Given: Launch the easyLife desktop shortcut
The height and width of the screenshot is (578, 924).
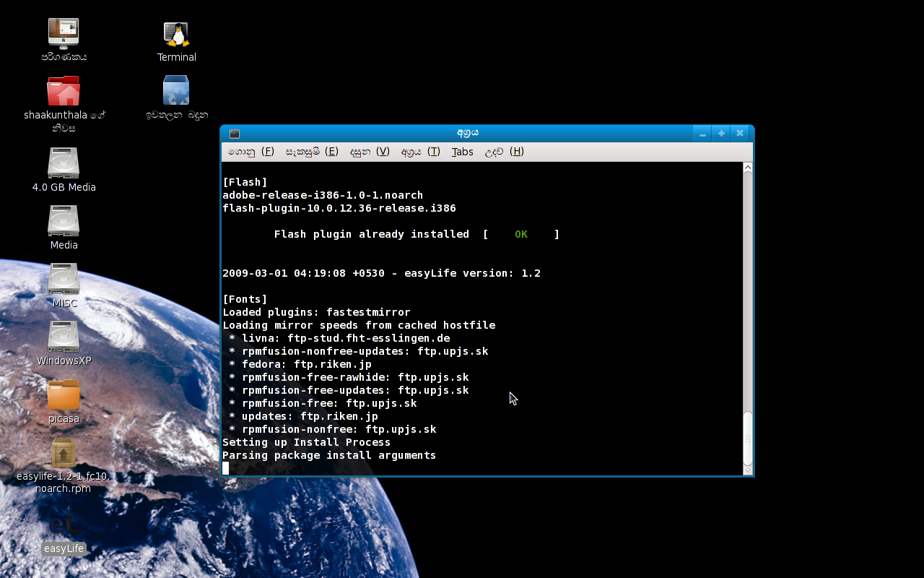Looking at the screenshot, I should tap(64, 525).
